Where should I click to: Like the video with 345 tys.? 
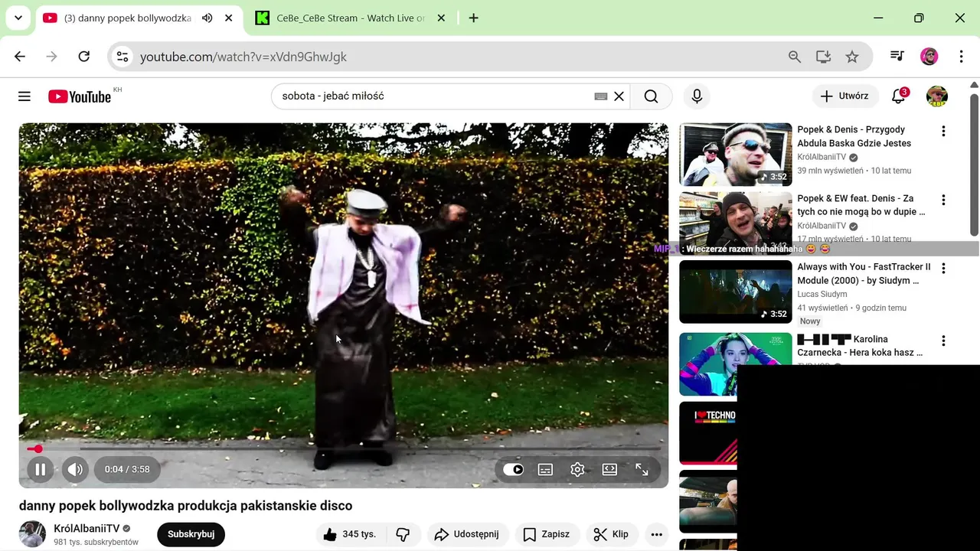coord(349,534)
